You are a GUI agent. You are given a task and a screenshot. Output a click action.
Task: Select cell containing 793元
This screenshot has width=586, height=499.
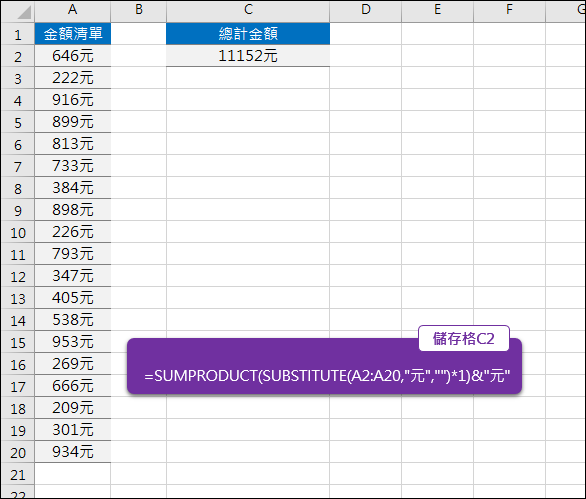tap(73, 254)
